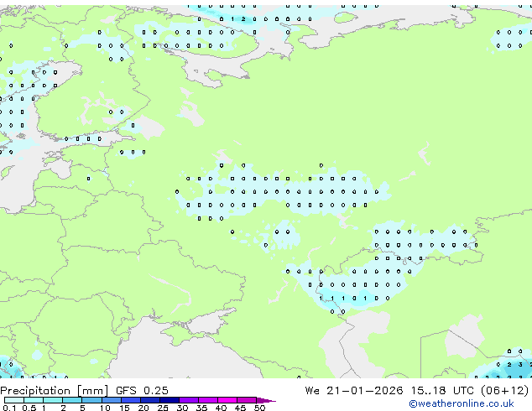Pick the 35–40 mm legend swatch
The image size is (532, 411).
point(208,400)
